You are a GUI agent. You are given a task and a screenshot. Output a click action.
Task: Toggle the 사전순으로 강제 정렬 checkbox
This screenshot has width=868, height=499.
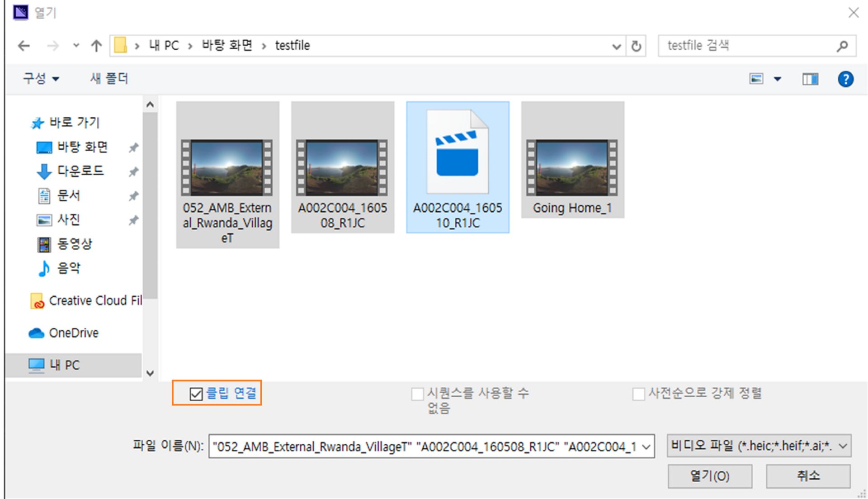click(x=638, y=394)
